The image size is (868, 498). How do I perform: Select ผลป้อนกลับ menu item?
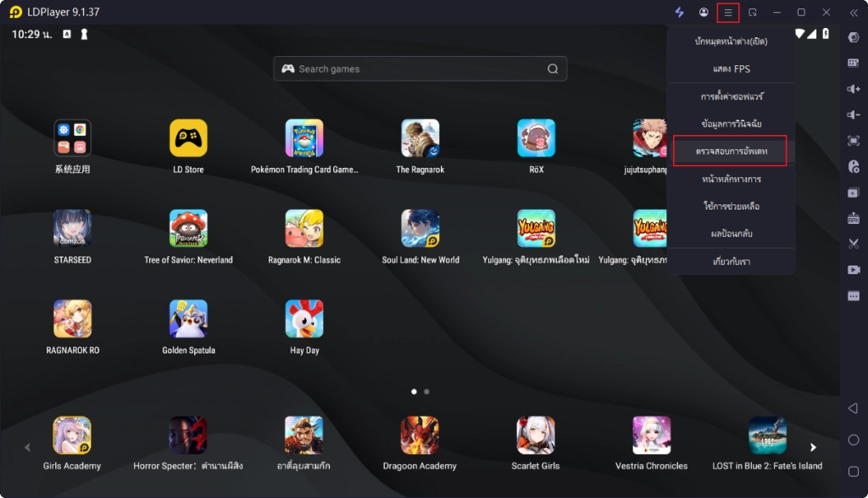(x=732, y=234)
